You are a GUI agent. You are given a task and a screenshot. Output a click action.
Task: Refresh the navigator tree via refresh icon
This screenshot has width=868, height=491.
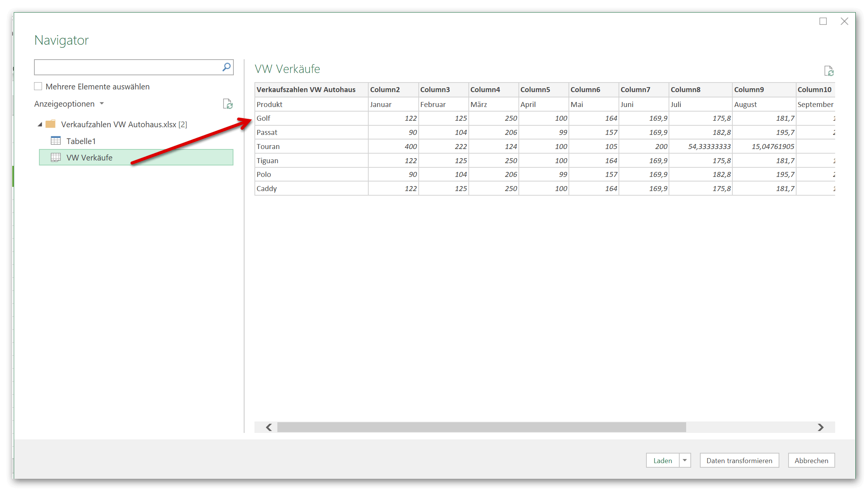[x=228, y=104]
